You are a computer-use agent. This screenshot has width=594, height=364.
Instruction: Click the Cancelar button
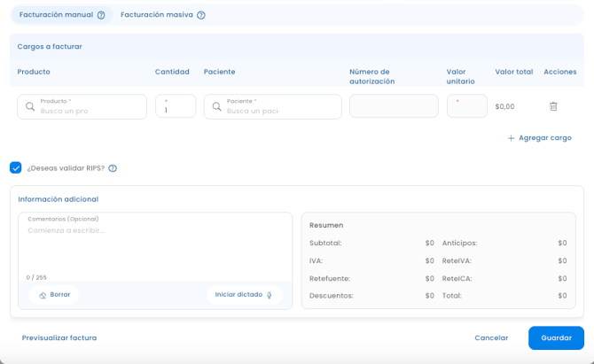coord(491,337)
